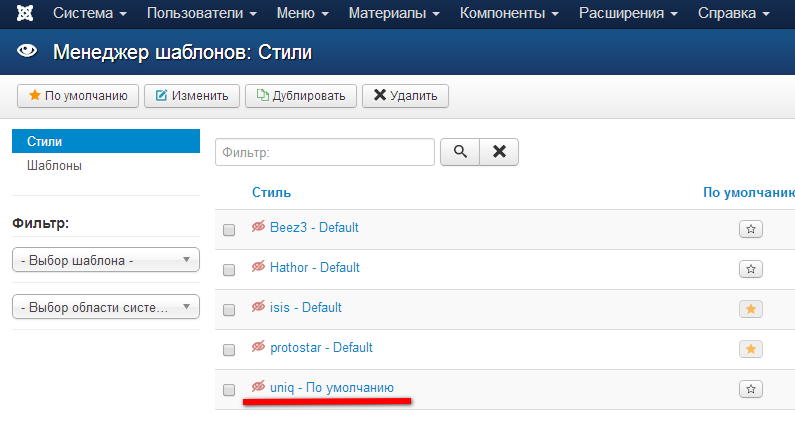Check the Beez3 - Default checkbox
This screenshot has height=433, width=795.
[229, 230]
